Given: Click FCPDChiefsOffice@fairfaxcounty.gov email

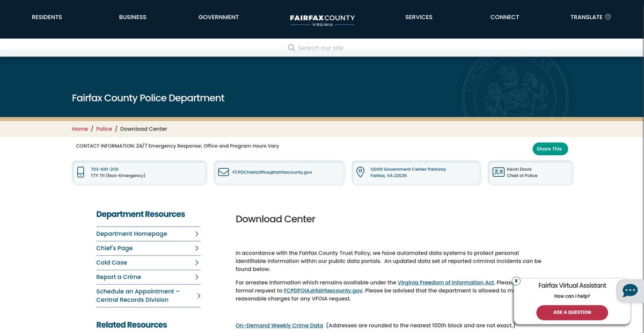Looking at the screenshot, I should (272, 172).
